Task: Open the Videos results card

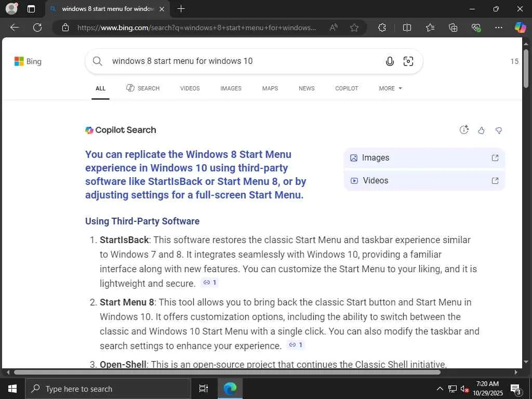Action: click(424, 180)
